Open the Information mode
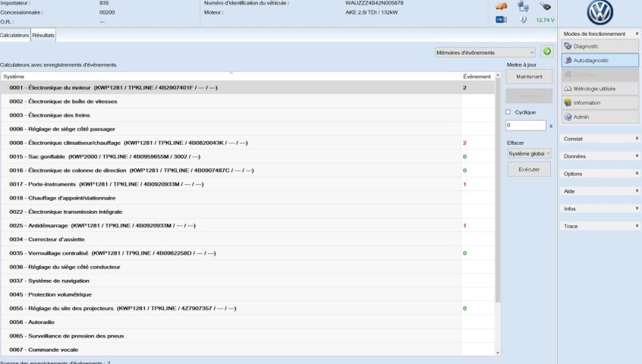The image size is (642, 364). tap(600, 102)
